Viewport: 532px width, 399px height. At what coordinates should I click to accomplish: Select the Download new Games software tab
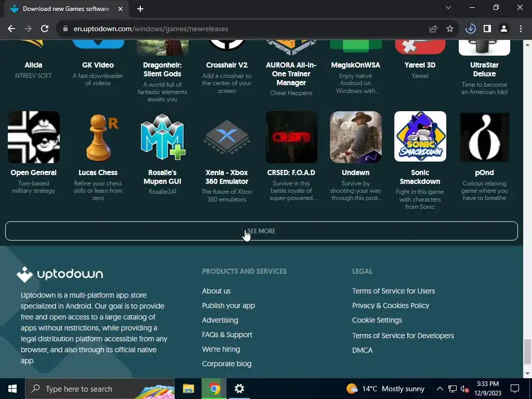(x=66, y=9)
